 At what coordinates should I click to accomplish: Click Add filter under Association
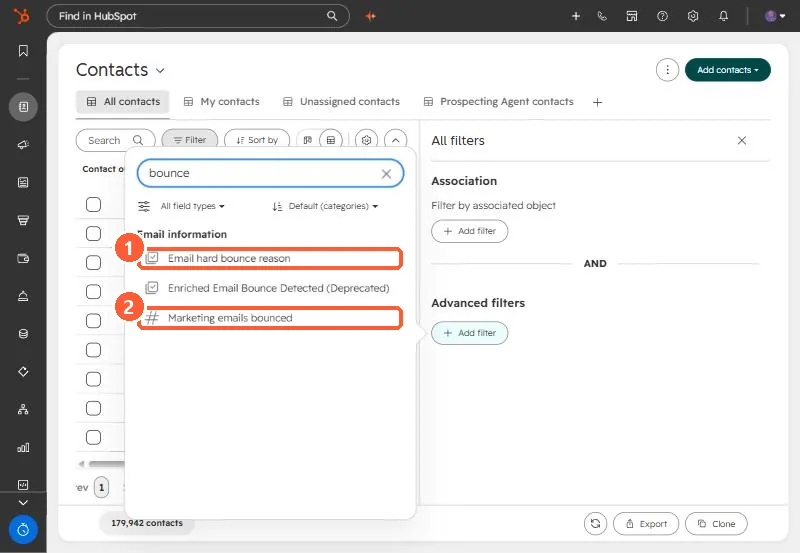point(469,231)
